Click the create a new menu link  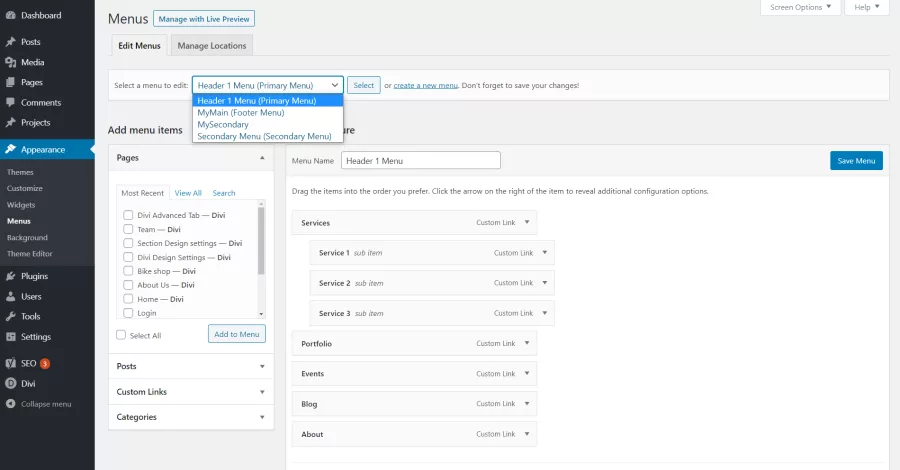[425, 85]
